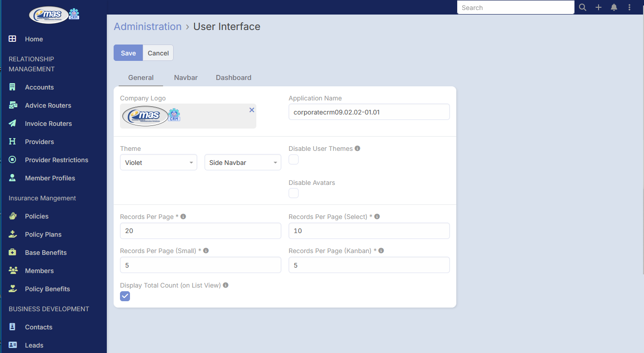Switch to the Navbar tab

[186, 78]
